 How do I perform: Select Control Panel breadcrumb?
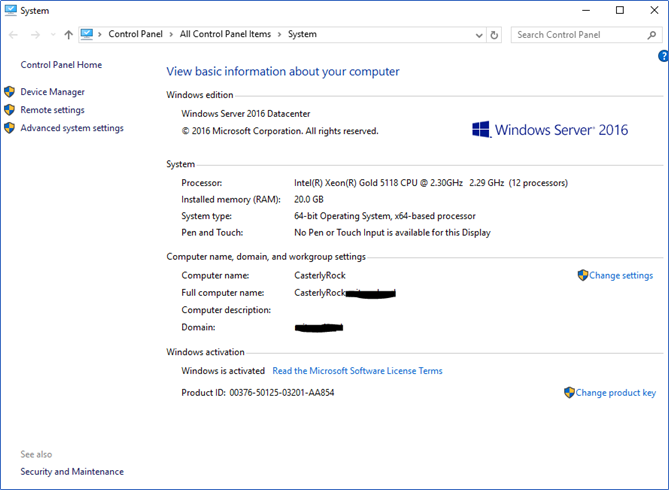tap(135, 34)
